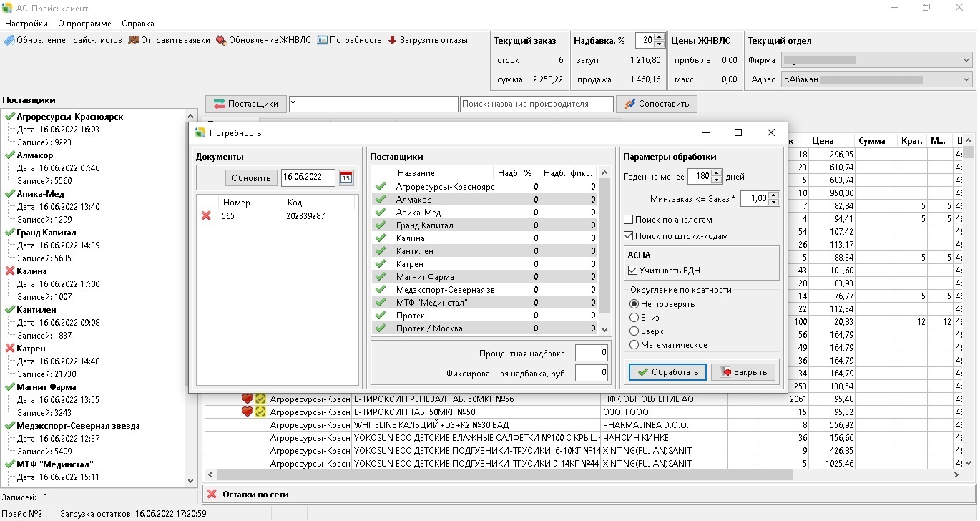The image size is (980, 521).
Task: Toggle Поиск по штрих-кодам checkbox
Action: [629, 236]
